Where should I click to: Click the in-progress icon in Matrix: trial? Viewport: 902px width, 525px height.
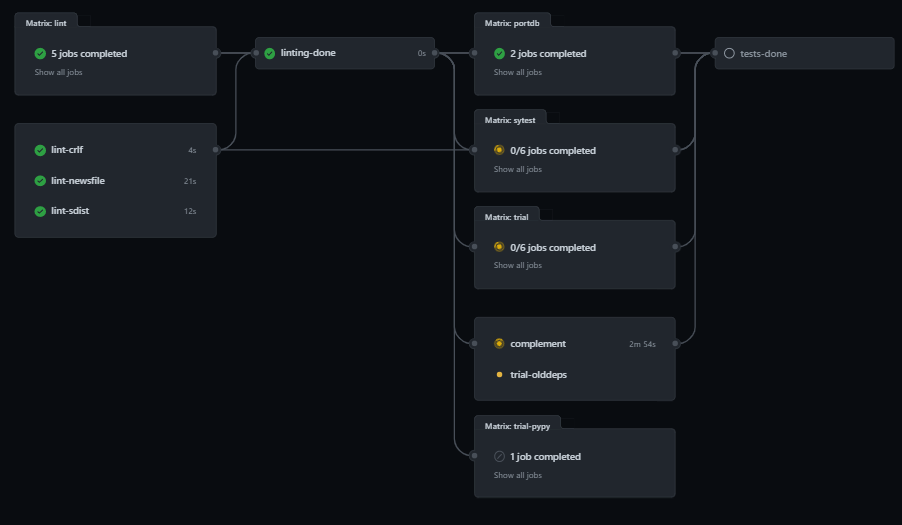(499, 247)
